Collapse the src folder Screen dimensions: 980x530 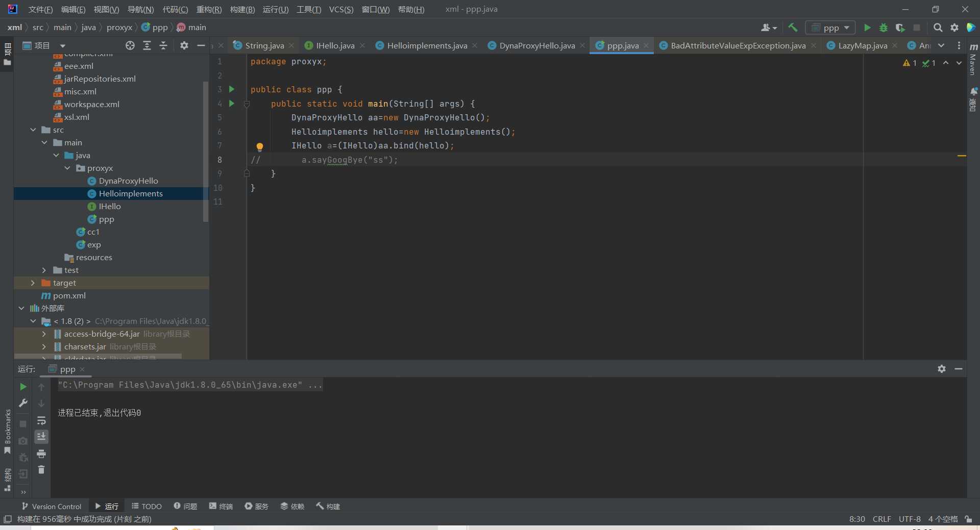[x=33, y=130]
